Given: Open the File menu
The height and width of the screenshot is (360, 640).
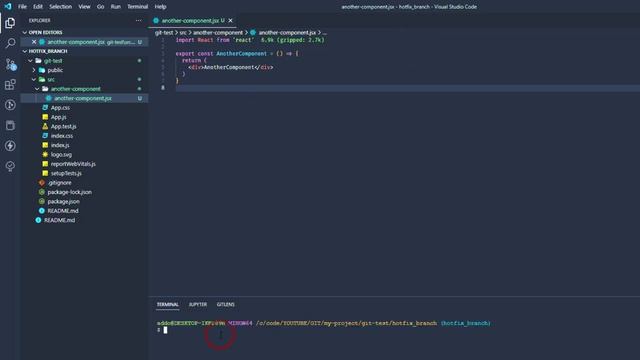Looking at the screenshot, I should coord(22,7).
